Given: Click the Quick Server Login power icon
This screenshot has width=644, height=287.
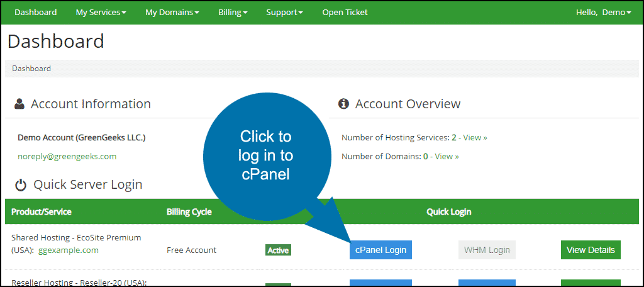Looking at the screenshot, I should tap(21, 185).
